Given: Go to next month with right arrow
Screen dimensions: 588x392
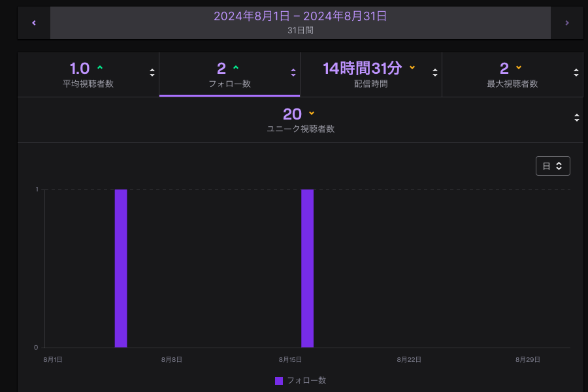Looking at the screenshot, I should [x=566, y=23].
